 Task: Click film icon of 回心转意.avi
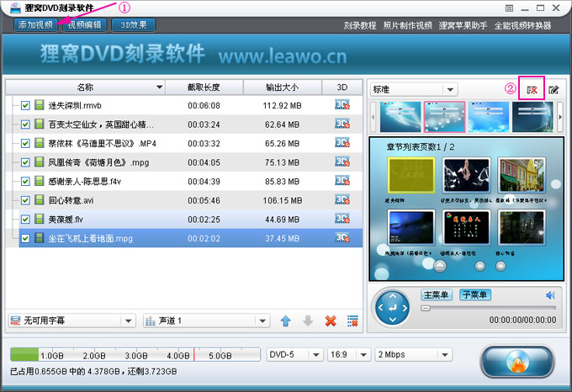39,200
